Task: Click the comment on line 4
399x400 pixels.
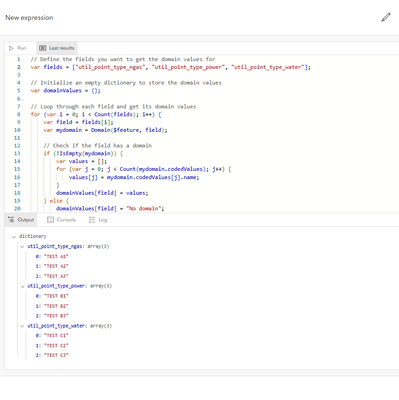Action: tap(126, 83)
